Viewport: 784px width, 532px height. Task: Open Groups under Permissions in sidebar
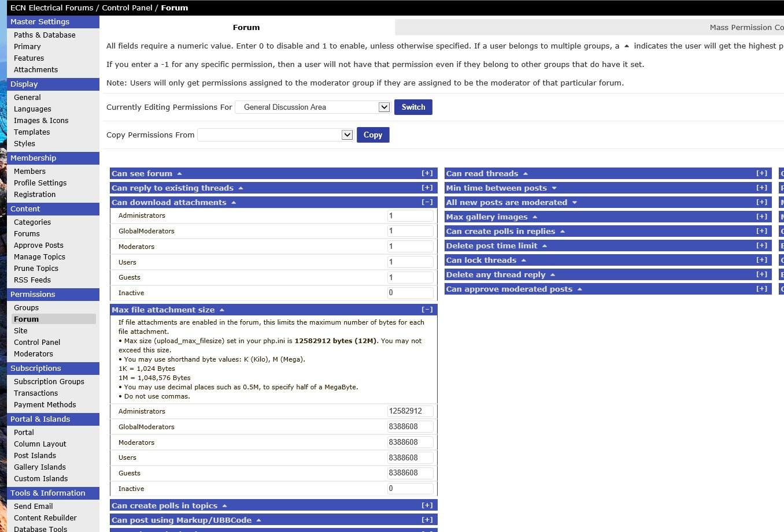coord(26,307)
